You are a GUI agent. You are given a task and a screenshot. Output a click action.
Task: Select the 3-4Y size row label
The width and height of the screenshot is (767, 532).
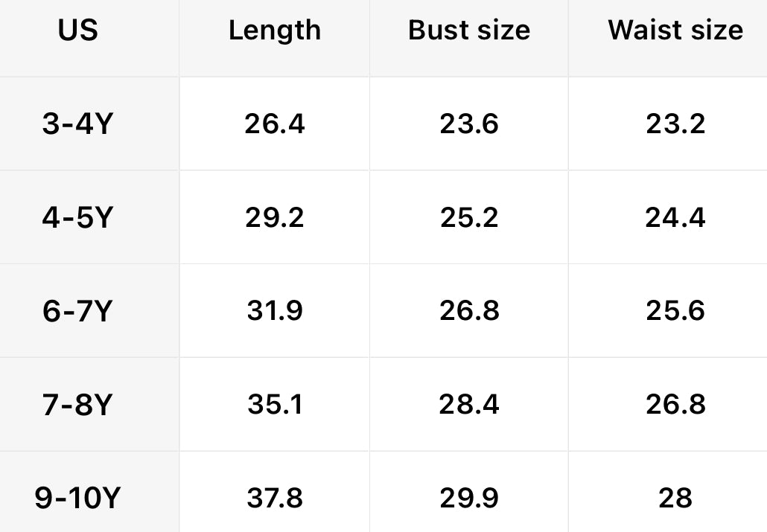tap(77, 124)
